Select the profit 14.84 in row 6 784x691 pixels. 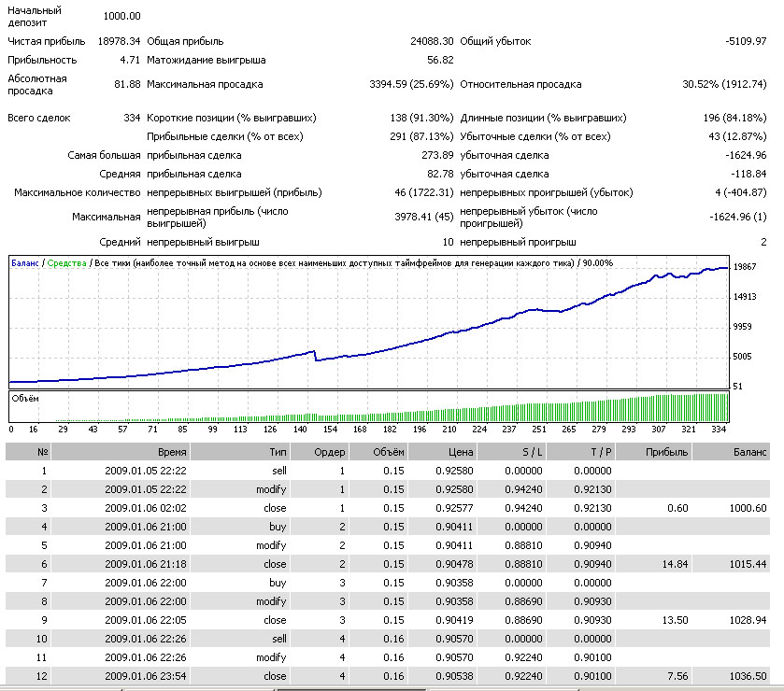point(675,564)
